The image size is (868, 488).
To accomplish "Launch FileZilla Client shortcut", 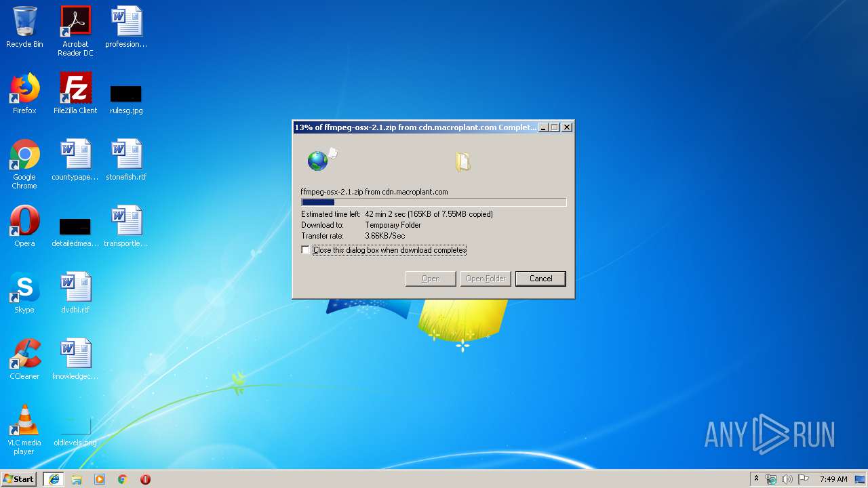I will [x=75, y=94].
